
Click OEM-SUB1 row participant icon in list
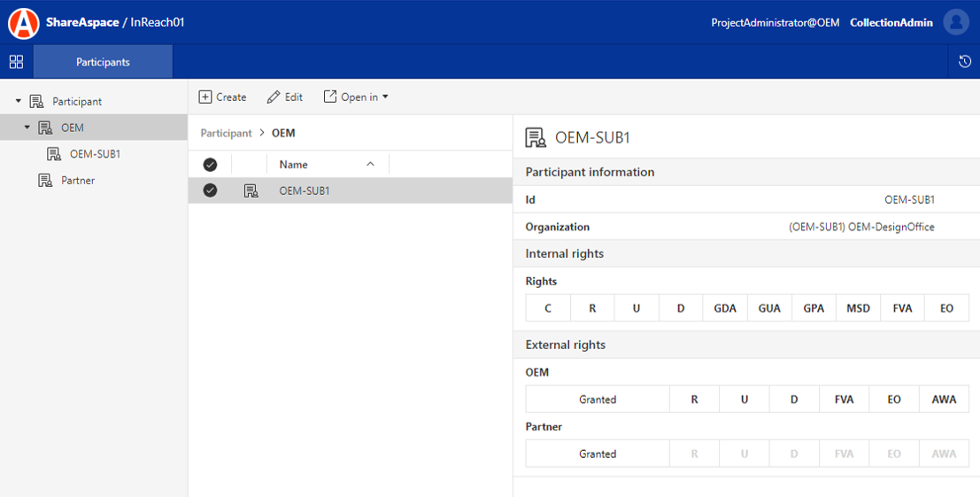[251, 190]
